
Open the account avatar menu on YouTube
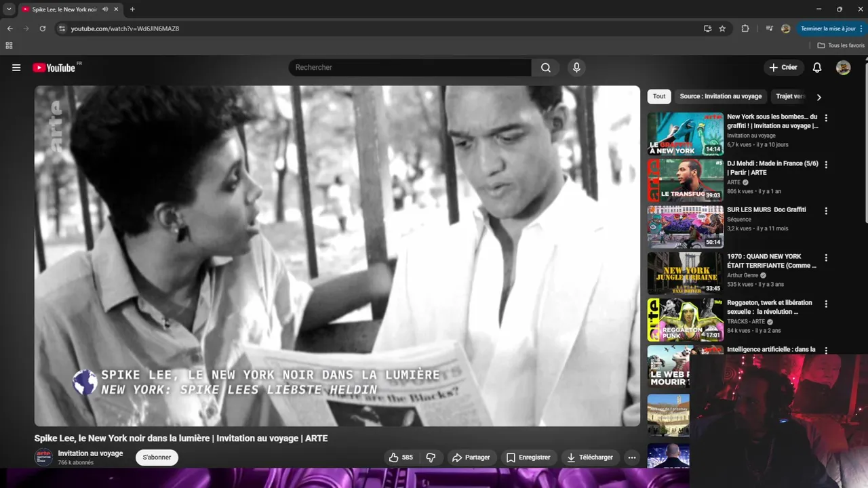[843, 68]
